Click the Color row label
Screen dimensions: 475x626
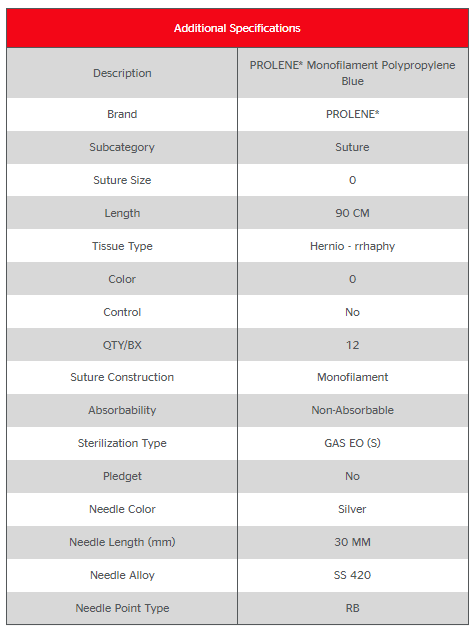click(x=122, y=279)
